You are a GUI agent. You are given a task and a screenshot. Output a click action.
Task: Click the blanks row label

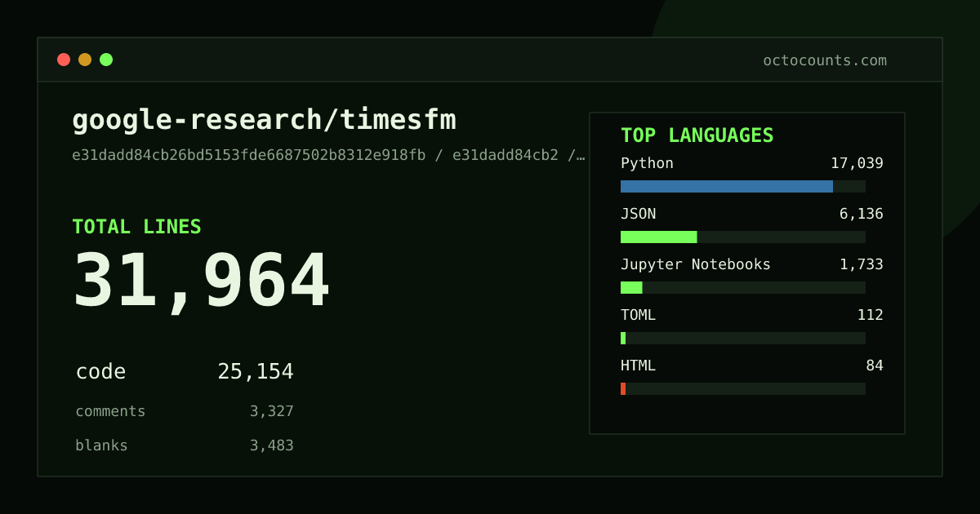coord(101,445)
